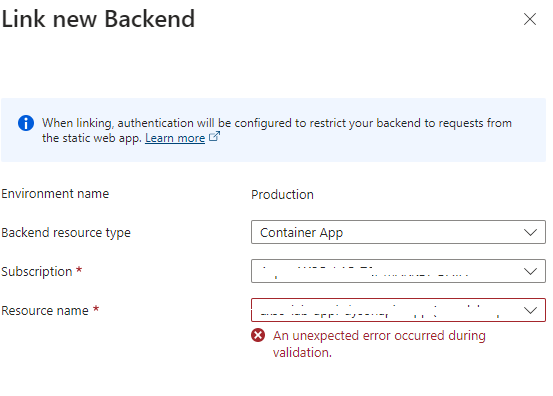Open the Subscription dropdown field
This screenshot has height=396, width=553.
[398, 271]
